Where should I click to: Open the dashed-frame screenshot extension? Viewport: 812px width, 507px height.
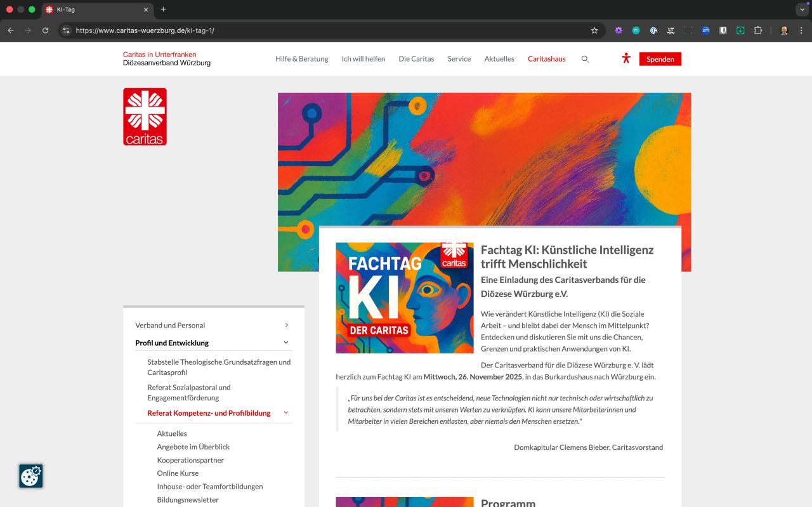pyautogui.click(x=688, y=30)
